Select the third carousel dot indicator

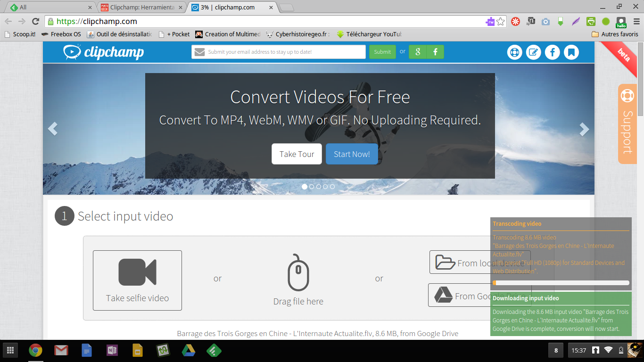[319, 187]
